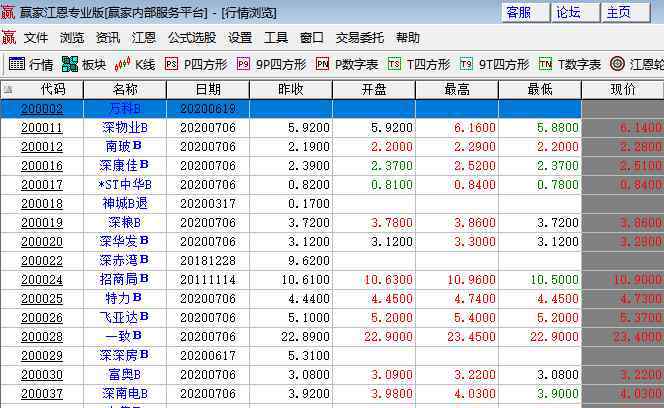Open the 江恩轮 wheel icon
The image size is (664, 408).
pos(617,64)
